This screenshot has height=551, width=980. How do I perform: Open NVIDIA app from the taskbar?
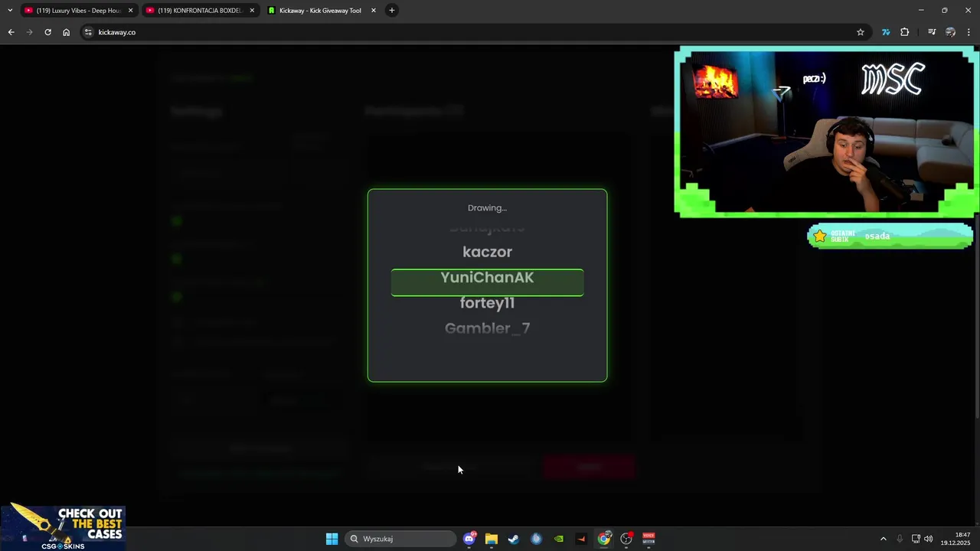(559, 539)
